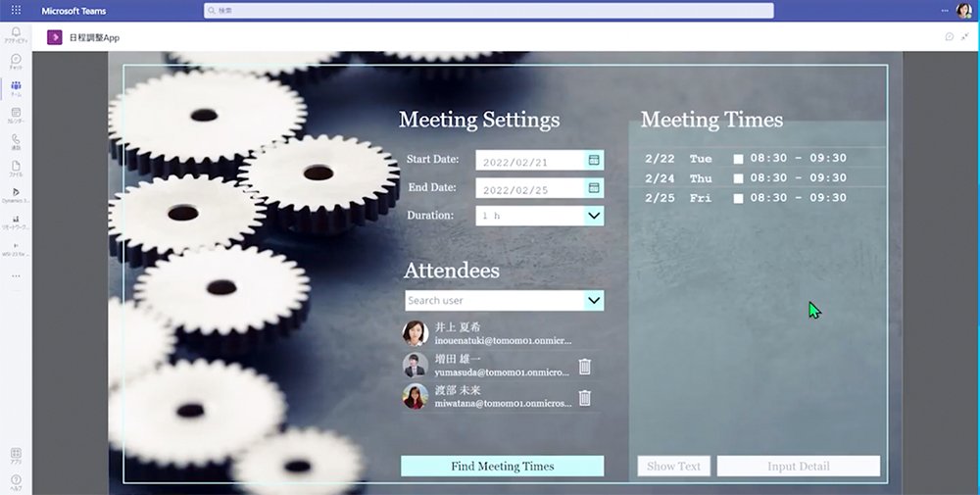Click the 2/22 Tue date text

[679, 159]
